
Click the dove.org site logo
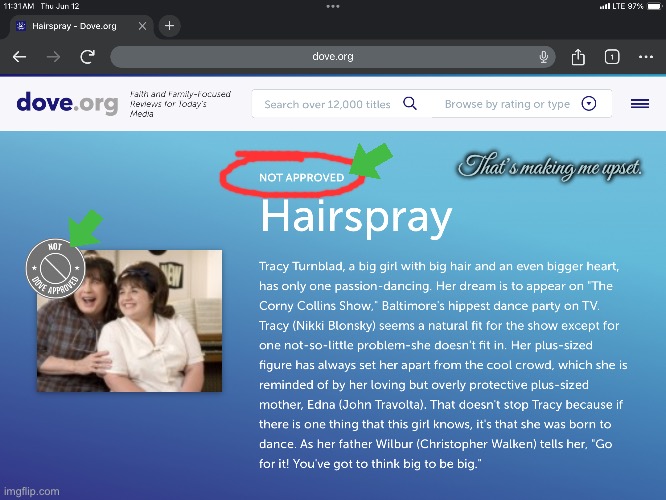(x=67, y=103)
